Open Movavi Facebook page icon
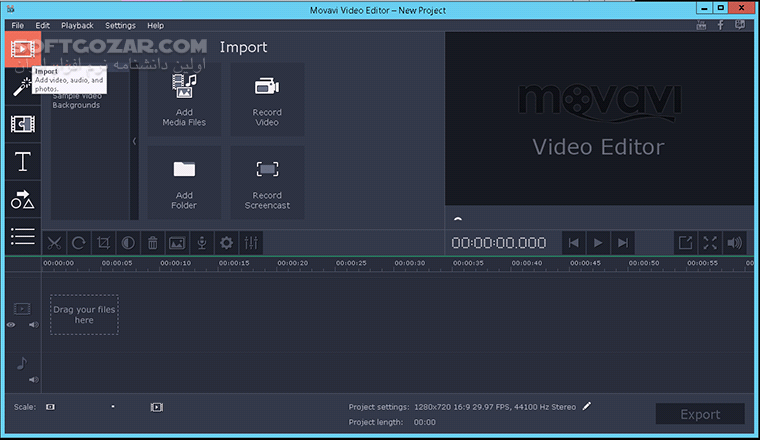The image size is (760, 440). (721, 25)
